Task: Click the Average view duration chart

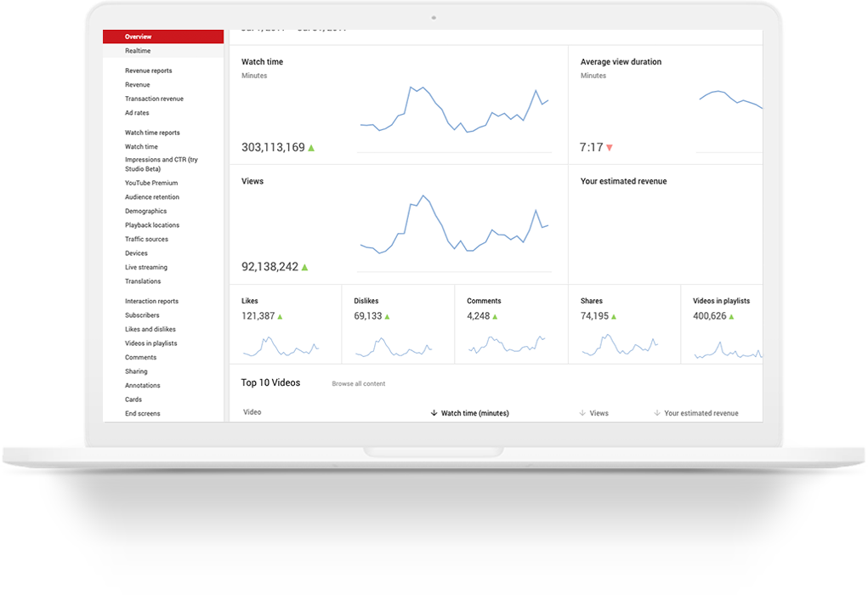Action: [731, 99]
